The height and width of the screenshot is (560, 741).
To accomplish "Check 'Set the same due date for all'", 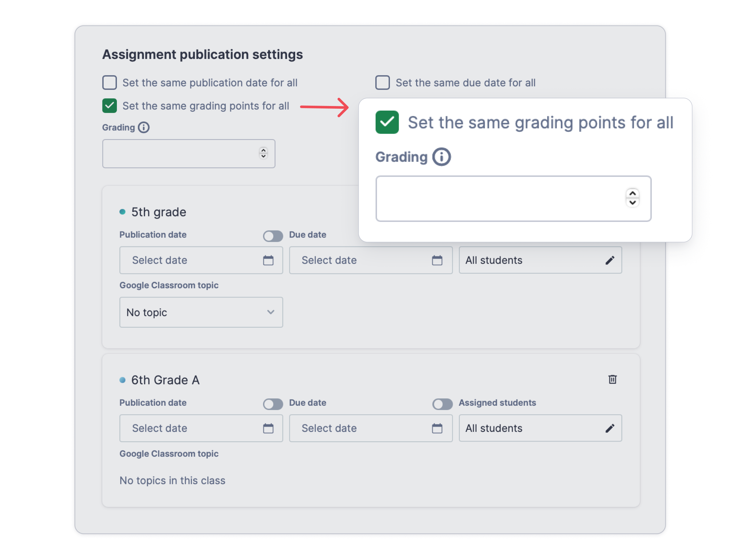I will [x=383, y=82].
